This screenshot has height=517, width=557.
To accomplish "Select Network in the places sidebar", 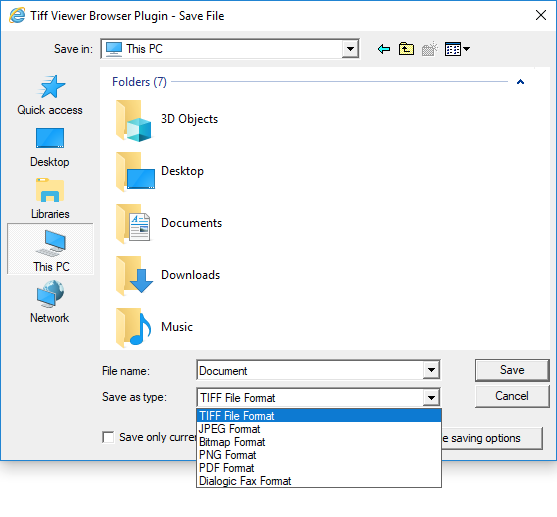I will coord(50,302).
